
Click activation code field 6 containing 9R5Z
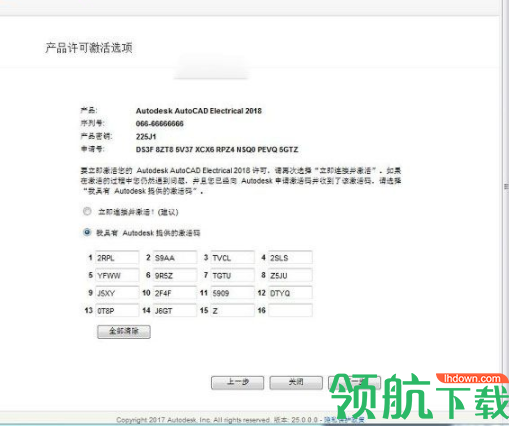pyautogui.click(x=175, y=275)
